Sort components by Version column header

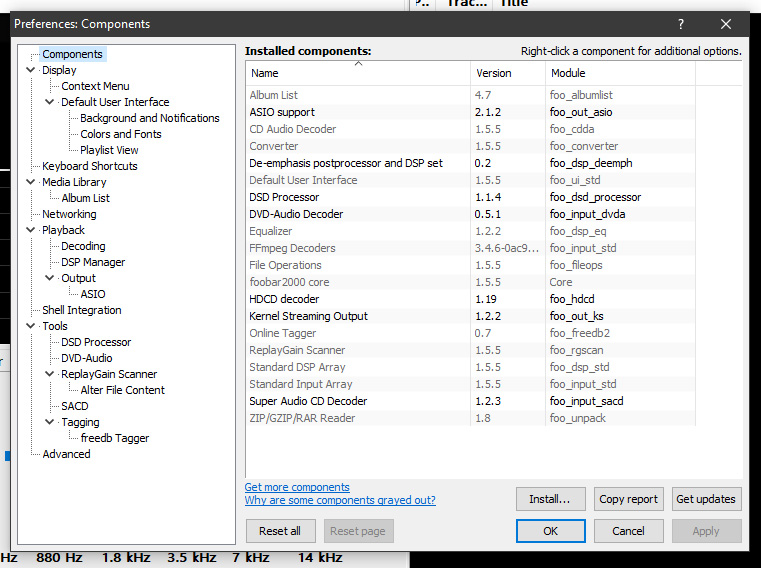(508, 73)
